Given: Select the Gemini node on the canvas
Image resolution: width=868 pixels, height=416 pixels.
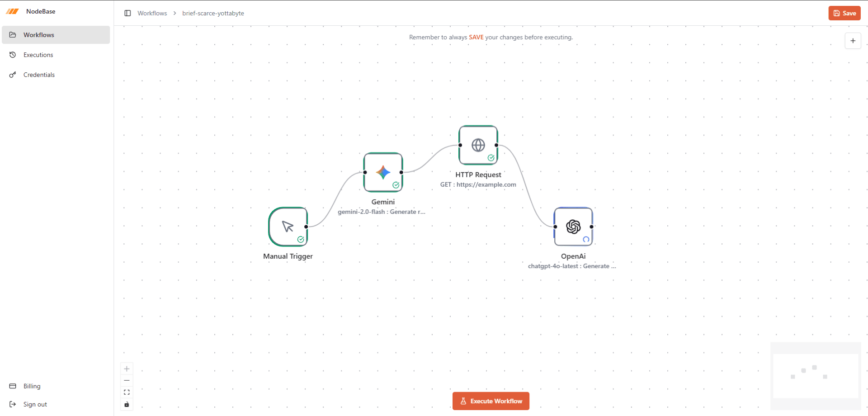Looking at the screenshot, I should (383, 172).
